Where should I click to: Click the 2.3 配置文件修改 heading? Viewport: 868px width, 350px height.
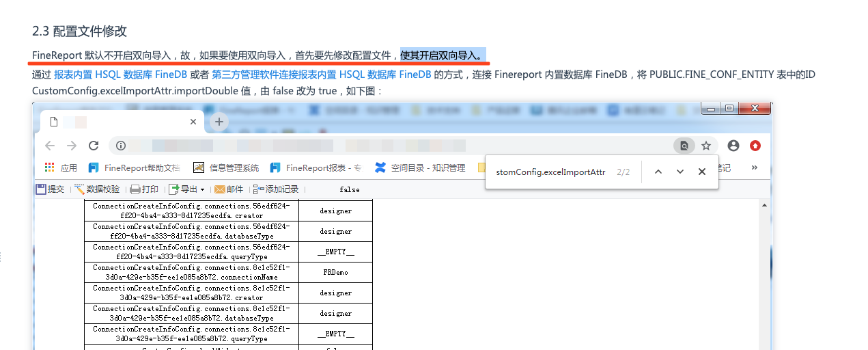coord(79,31)
